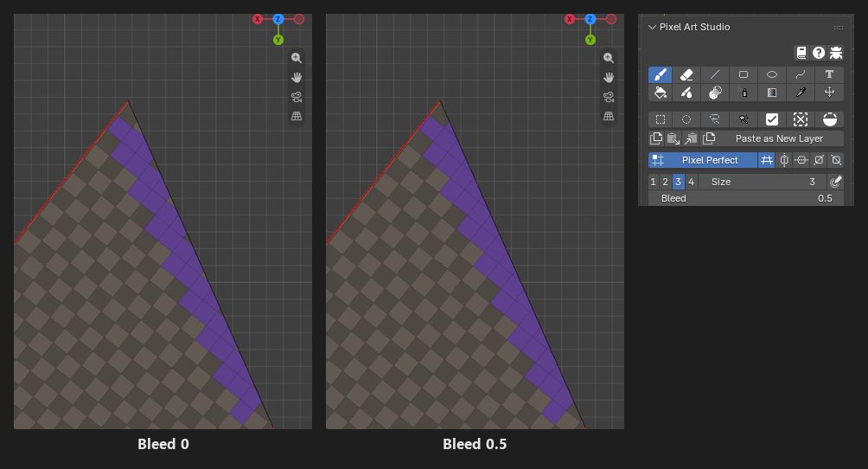
Task: Toggle the grid snap icon beside Pixel Perfect
Action: point(766,160)
